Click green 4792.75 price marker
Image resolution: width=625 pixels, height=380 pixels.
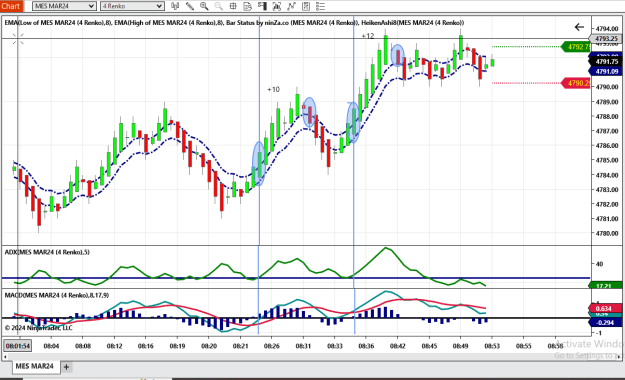[576, 47]
